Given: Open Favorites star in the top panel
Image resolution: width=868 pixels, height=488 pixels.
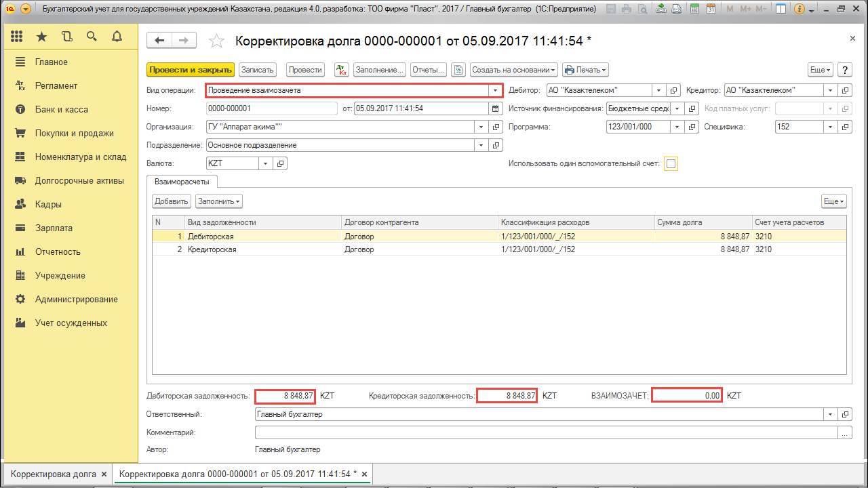Looking at the screenshot, I should (x=42, y=37).
